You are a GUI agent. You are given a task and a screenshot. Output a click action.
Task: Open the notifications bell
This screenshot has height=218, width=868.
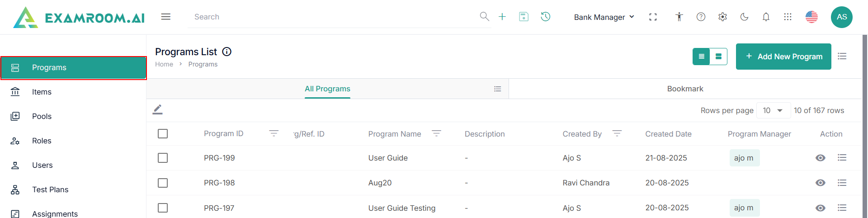[766, 17]
